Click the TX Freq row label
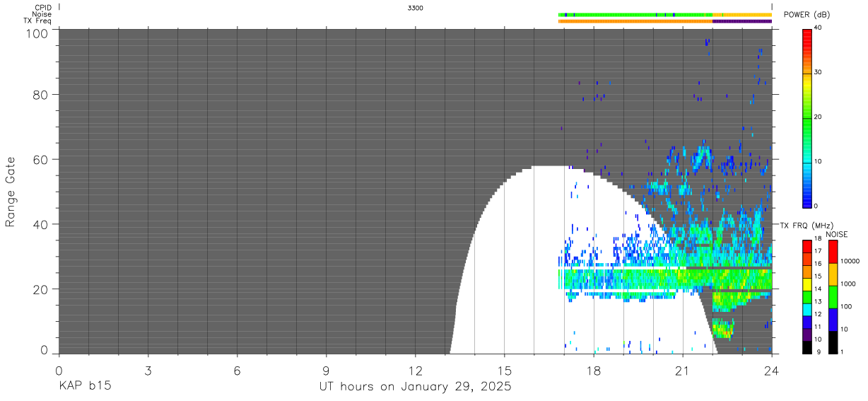This screenshot has width=868, height=401. coord(38,21)
